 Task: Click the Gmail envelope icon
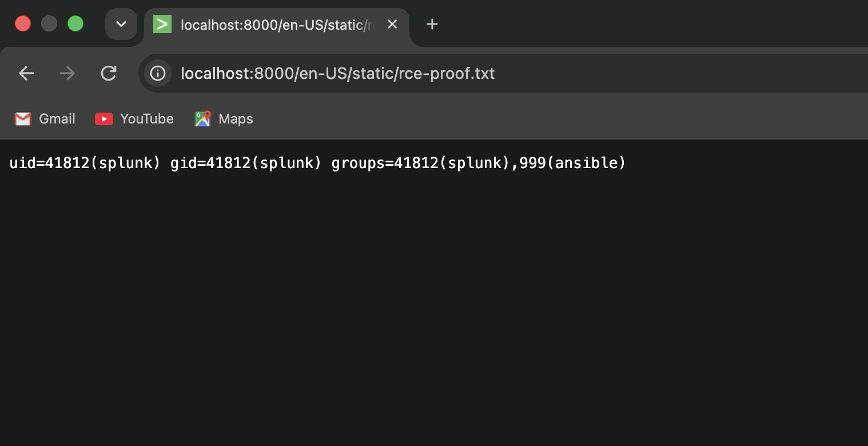tap(22, 119)
